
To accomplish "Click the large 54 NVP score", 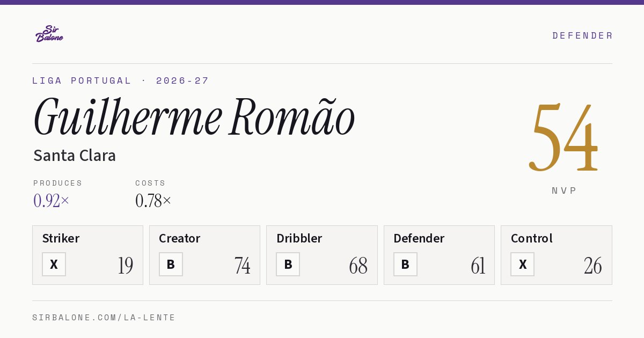I will click(x=563, y=138).
